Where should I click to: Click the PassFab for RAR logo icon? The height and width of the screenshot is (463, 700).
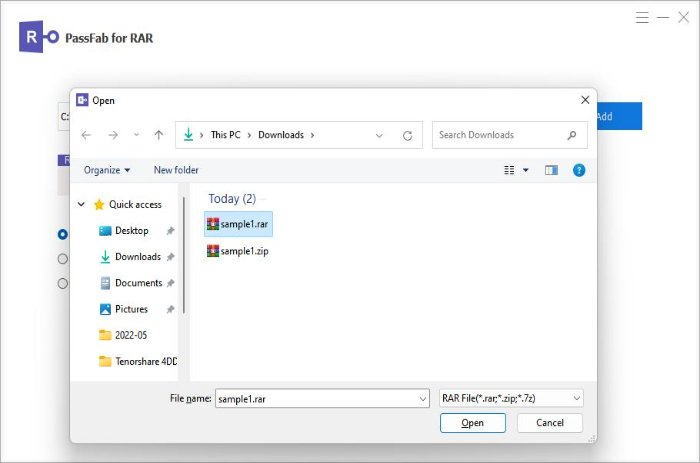pos(39,37)
